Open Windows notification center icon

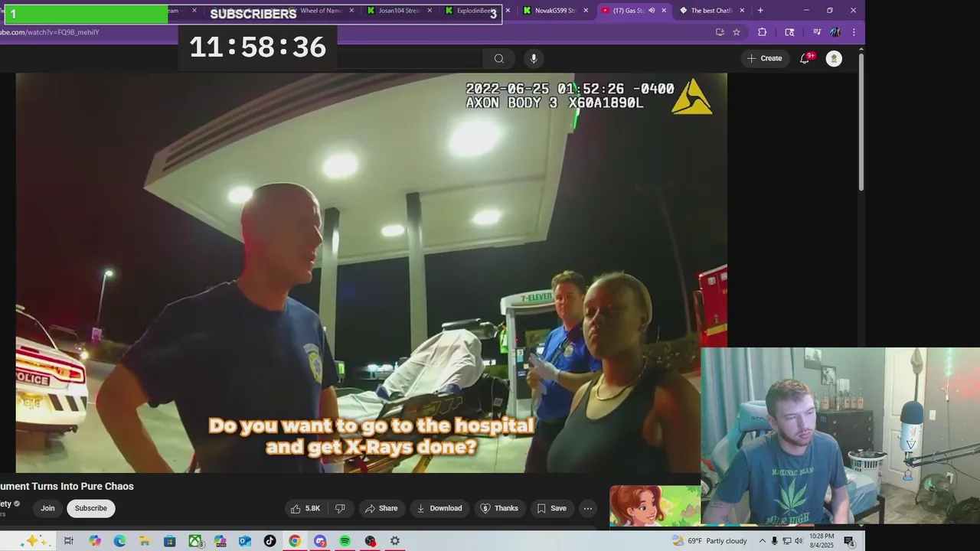click(x=848, y=541)
